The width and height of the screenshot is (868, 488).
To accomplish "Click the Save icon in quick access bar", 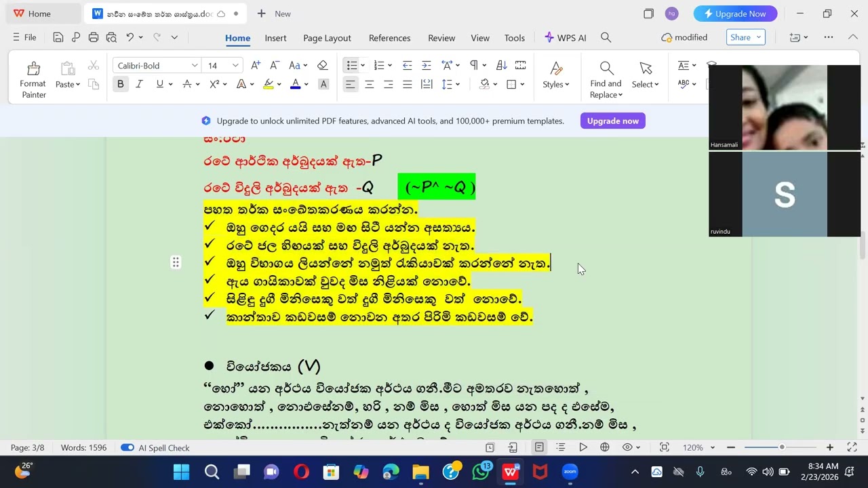I will coord(58,37).
